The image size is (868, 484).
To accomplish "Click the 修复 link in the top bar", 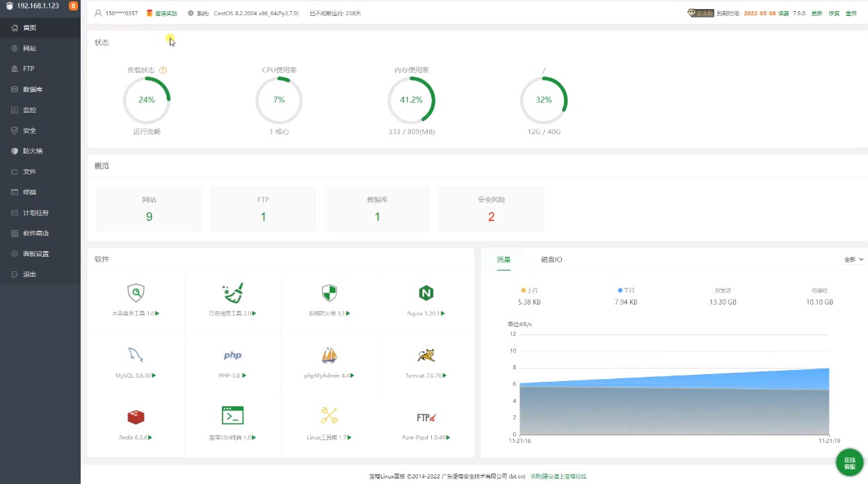I will coord(834,13).
